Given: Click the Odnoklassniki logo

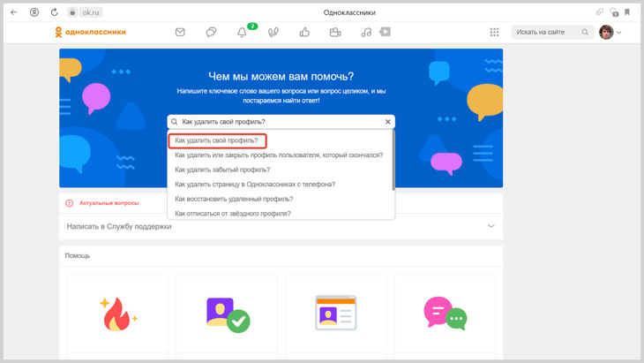Looking at the screenshot, I should tap(91, 32).
